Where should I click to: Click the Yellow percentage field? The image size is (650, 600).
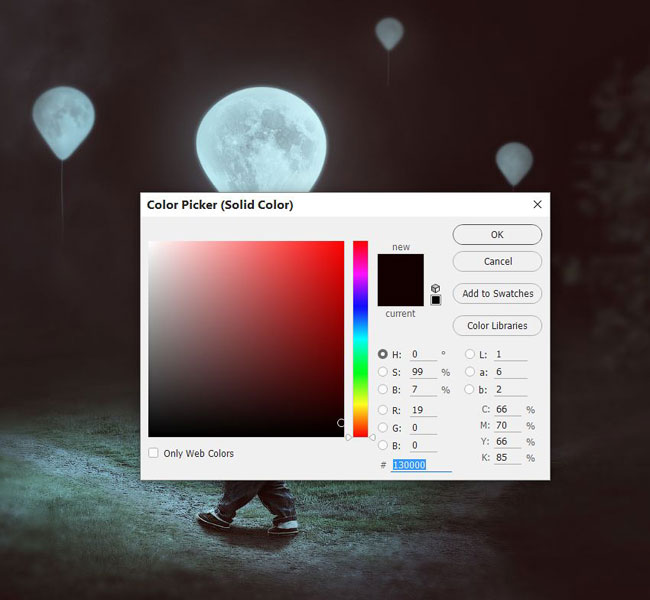point(507,442)
